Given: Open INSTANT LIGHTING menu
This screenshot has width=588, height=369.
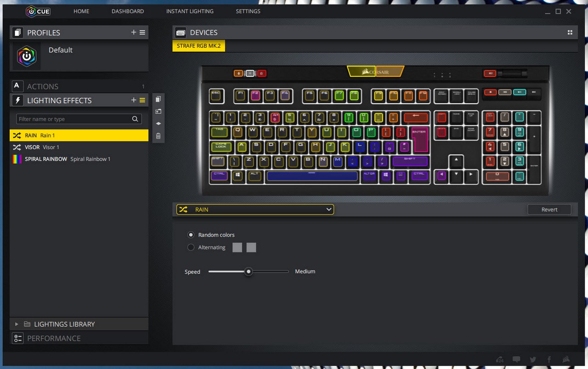Looking at the screenshot, I should 190,11.
